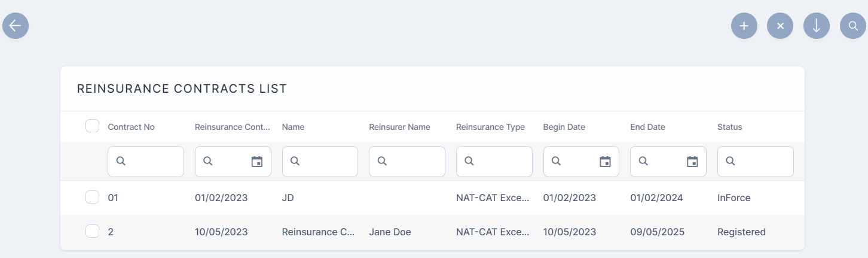868x258 pixels.
Task: Click the Contract No filter field
Action: [x=152, y=162]
